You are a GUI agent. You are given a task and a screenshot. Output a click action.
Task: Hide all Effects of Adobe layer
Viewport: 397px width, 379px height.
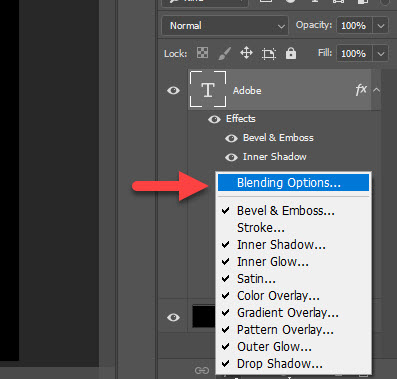click(214, 119)
